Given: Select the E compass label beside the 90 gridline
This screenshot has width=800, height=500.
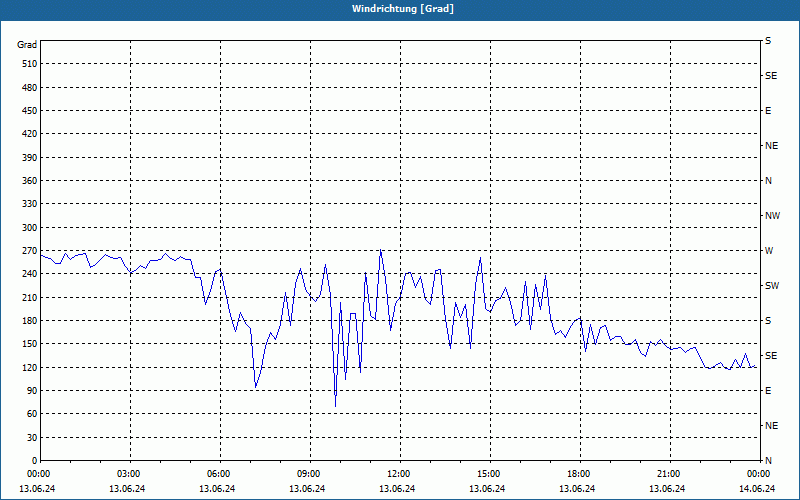Looking at the screenshot, I should [x=768, y=391].
